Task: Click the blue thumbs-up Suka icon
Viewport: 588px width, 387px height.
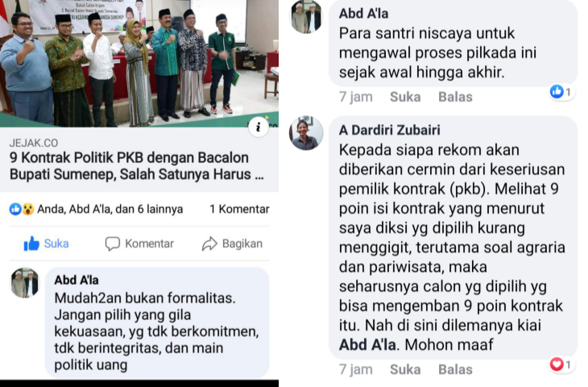Action: [x=31, y=243]
